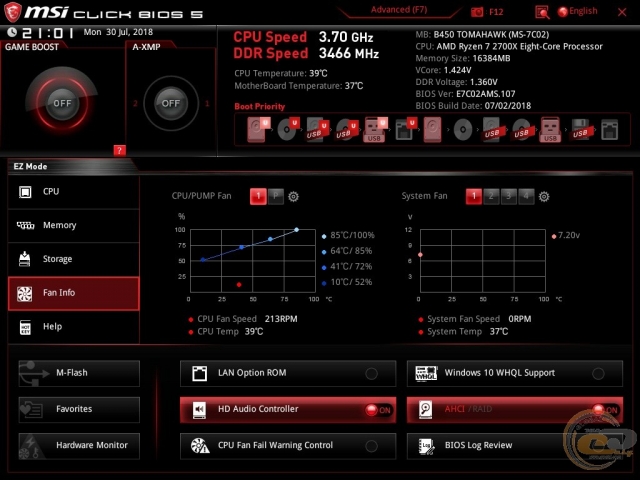Select the PUMP fan P button
Image resolution: width=640 pixels, height=480 pixels.
tap(276, 196)
